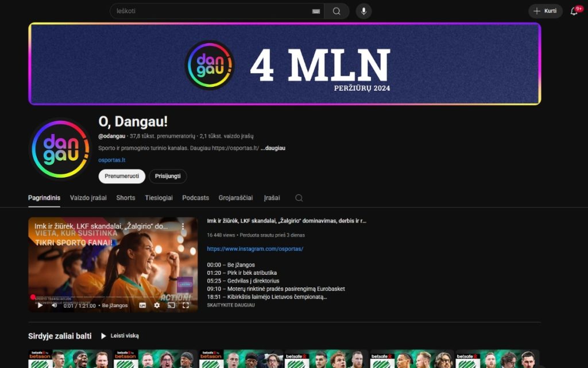Switch to the Įrašai tab
The image size is (588, 368).
point(272,198)
